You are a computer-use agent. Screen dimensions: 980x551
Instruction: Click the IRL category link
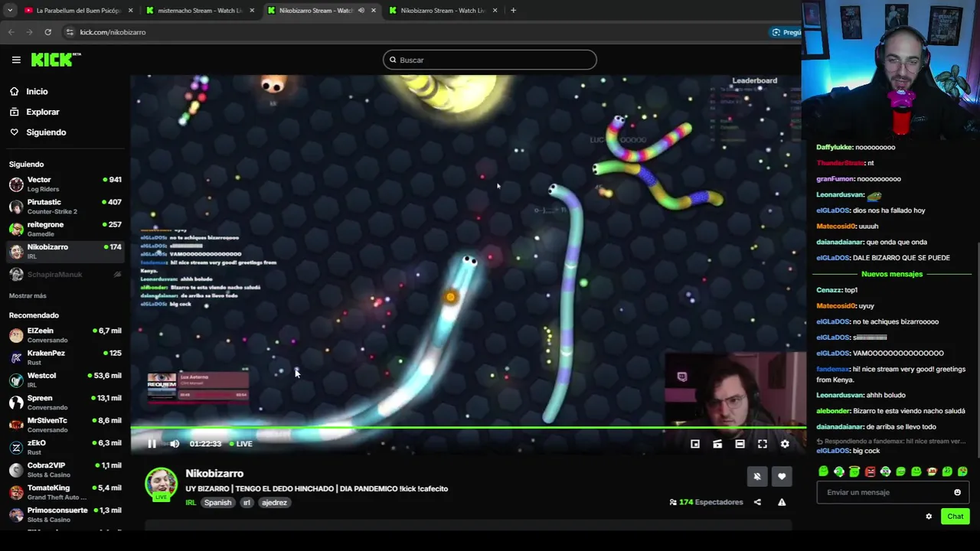click(191, 503)
